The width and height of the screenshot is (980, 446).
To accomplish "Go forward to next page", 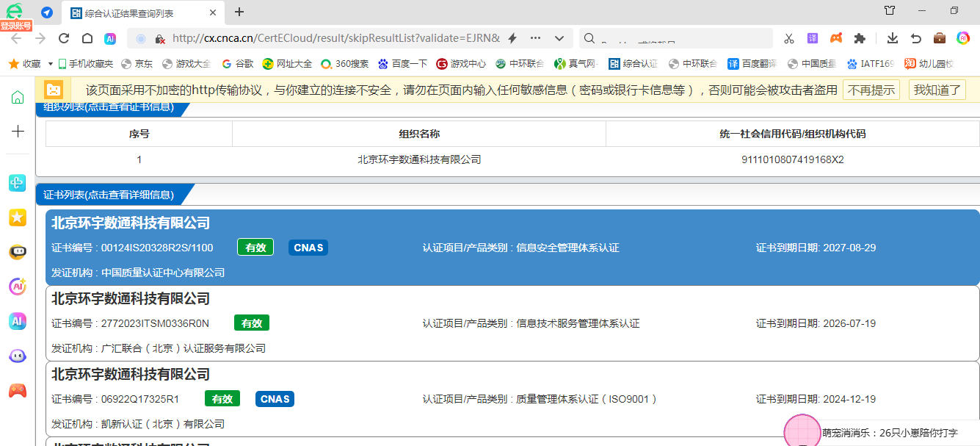I will pos(40,38).
